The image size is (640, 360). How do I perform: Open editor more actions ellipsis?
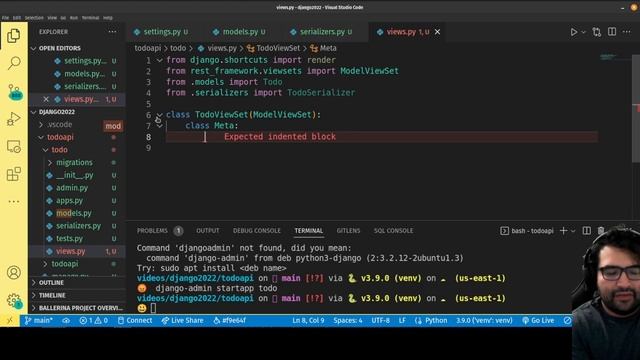pos(627,32)
